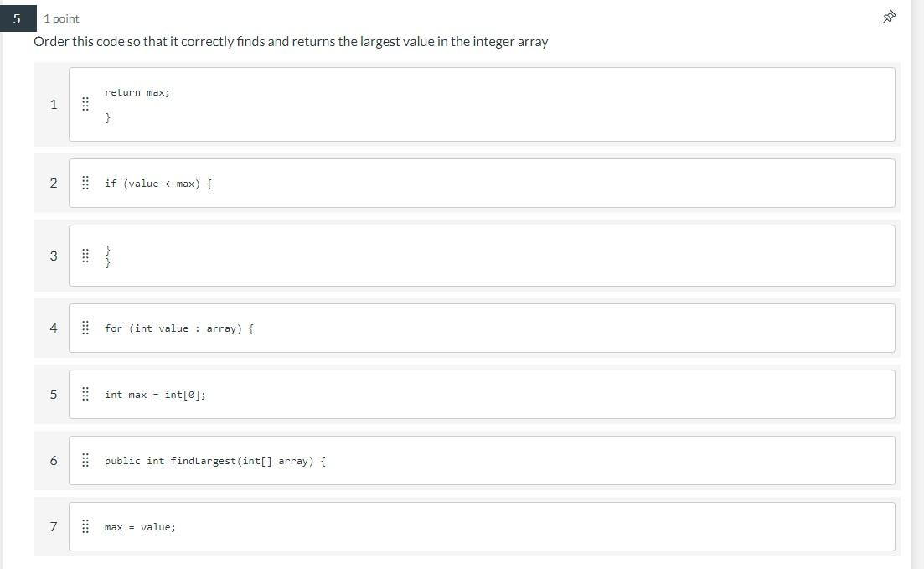Click the '1 point' label

pyautogui.click(x=60, y=18)
